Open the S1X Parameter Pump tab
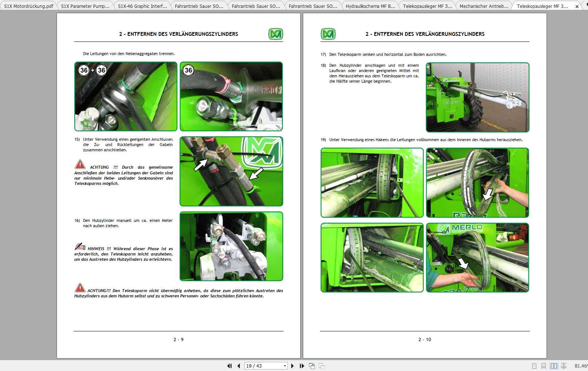The image size is (588, 371). click(x=85, y=6)
